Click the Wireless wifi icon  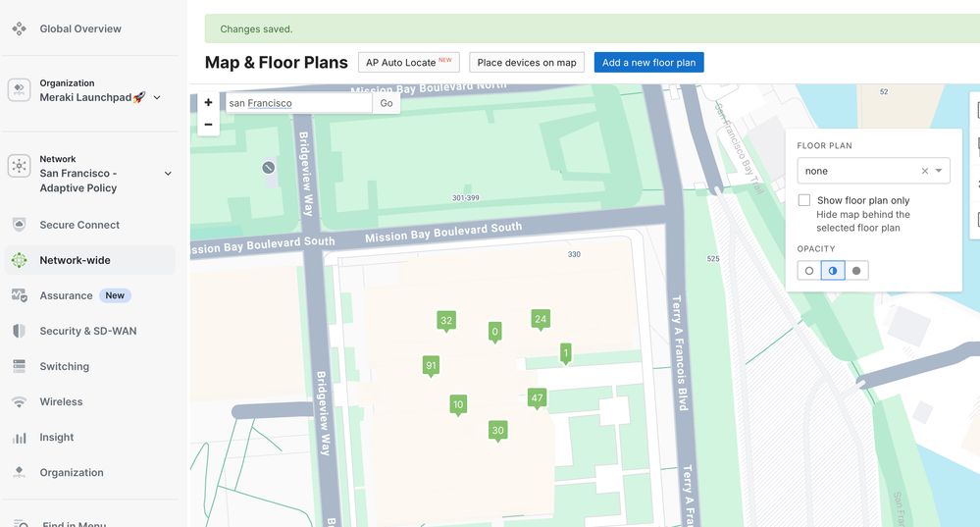click(x=19, y=402)
